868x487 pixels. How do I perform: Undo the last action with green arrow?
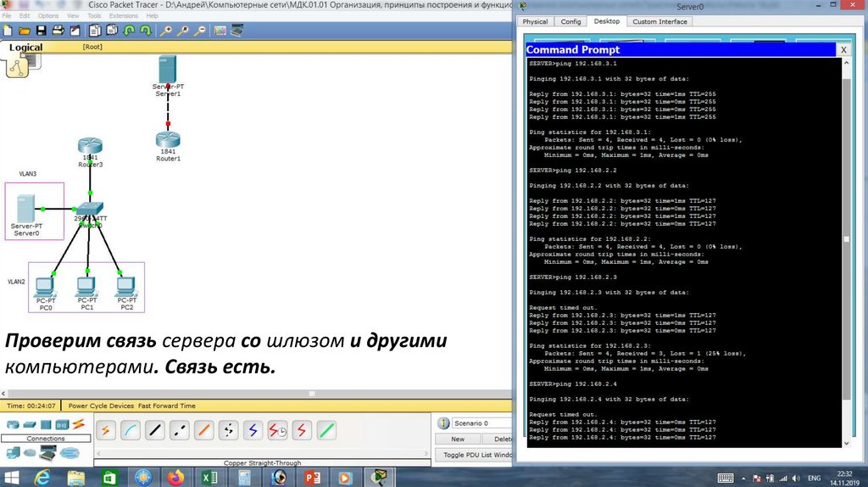coord(129,31)
